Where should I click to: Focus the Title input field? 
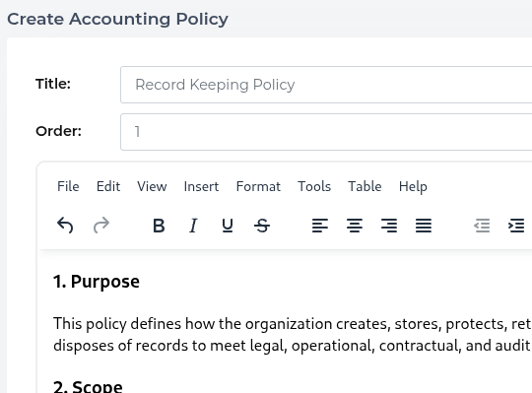[x=326, y=85]
